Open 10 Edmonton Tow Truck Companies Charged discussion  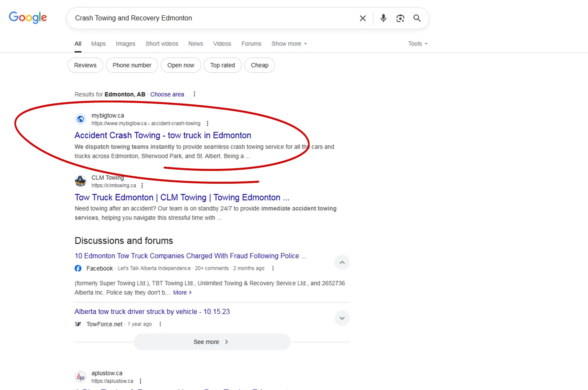coord(190,256)
